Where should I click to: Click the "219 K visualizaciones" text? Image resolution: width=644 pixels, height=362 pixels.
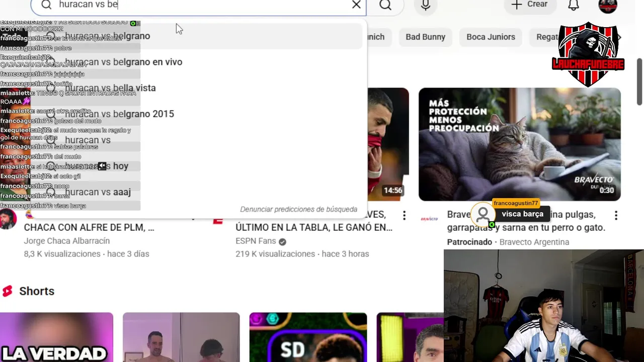point(275,254)
